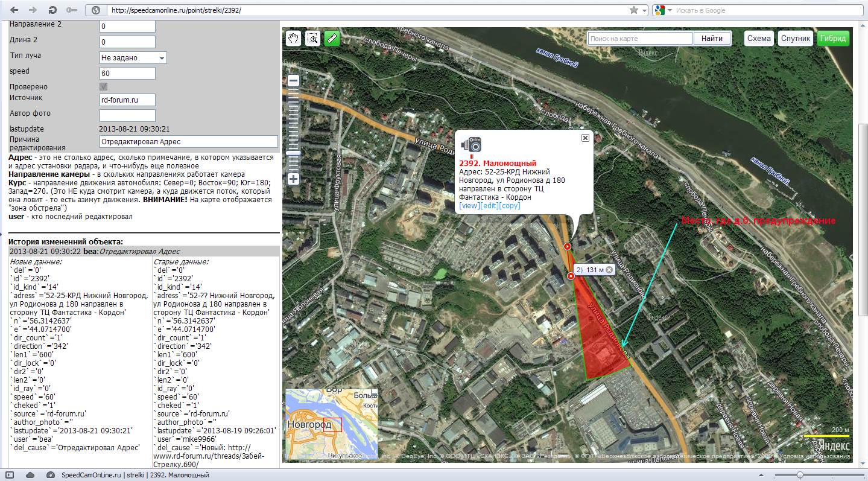Switch map to Спутник view

point(795,39)
